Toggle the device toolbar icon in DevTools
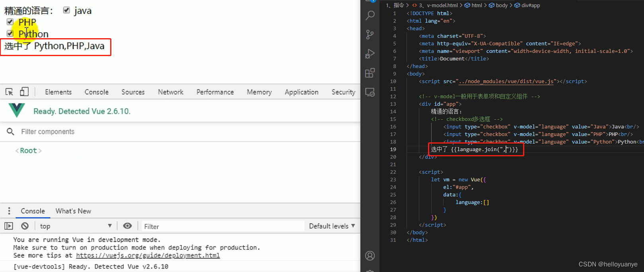Image resolution: width=644 pixels, height=272 pixels. coord(24,92)
